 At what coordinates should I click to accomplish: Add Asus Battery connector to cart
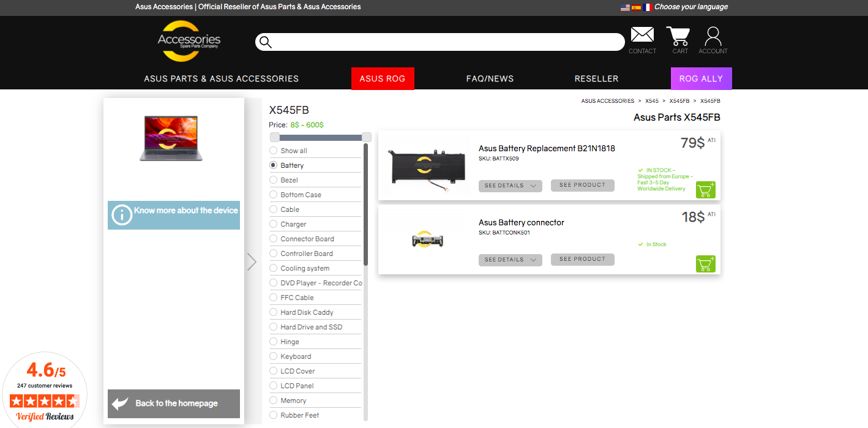click(x=705, y=264)
